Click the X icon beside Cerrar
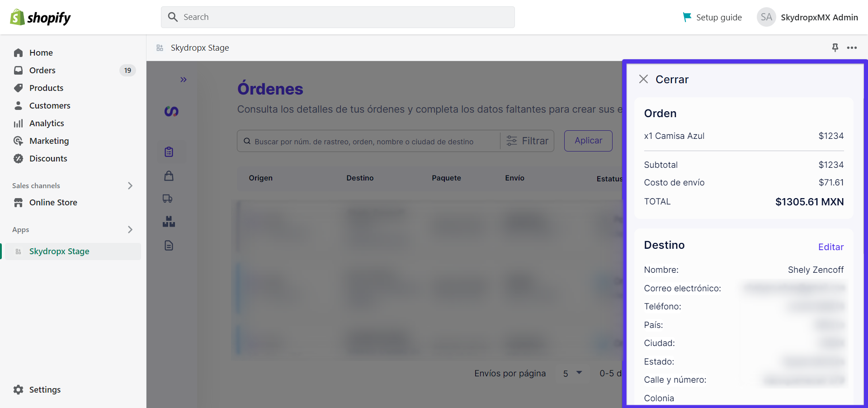Image resolution: width=868 pixels, height=408 pixels. coord(644,79)
